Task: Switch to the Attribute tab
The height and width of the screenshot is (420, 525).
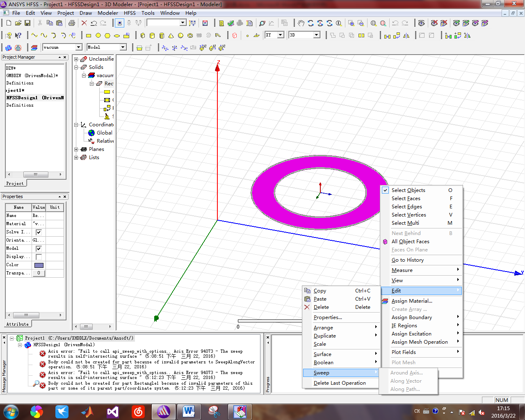Action: point(18,324)
